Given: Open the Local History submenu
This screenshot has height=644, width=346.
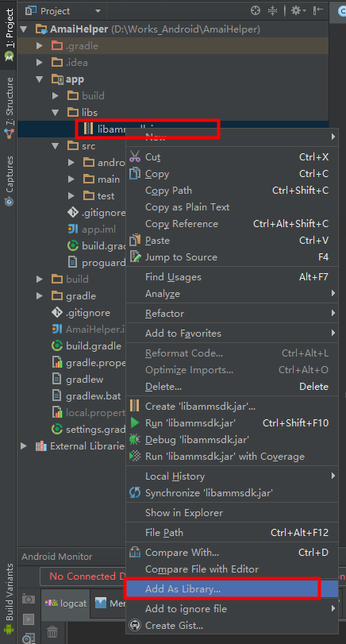Looking at the screenshot, I should (232, 476).
